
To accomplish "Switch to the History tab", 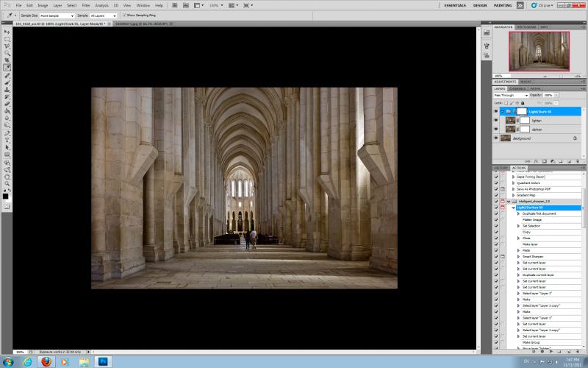I will (501, 168).
